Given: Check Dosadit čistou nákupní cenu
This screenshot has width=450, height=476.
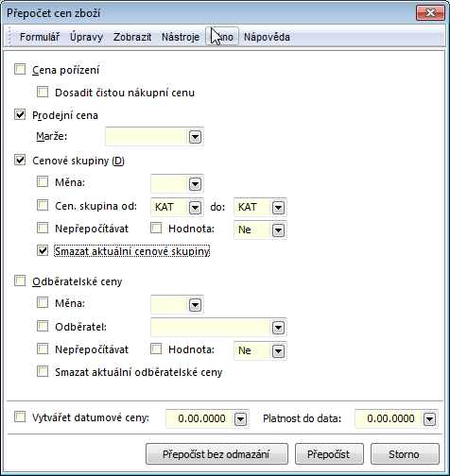Looking at the screenshot, I should 43,92.
